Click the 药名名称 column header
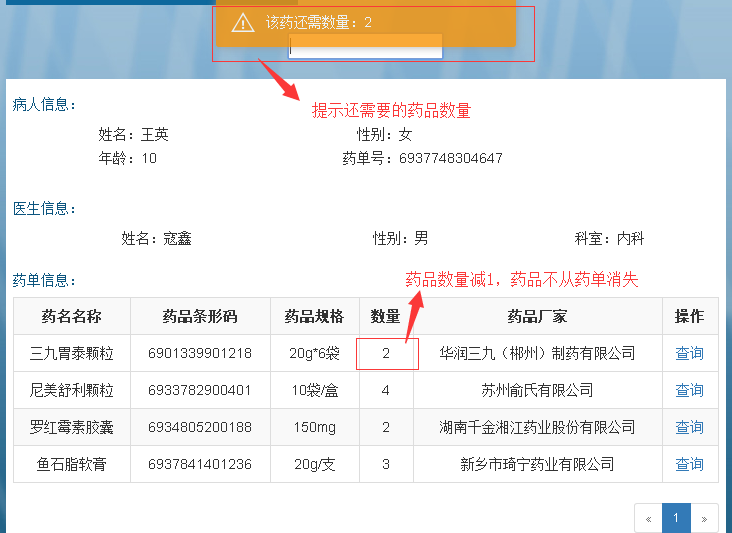Viewport: 732px width, 533px height. click(71, 316)
